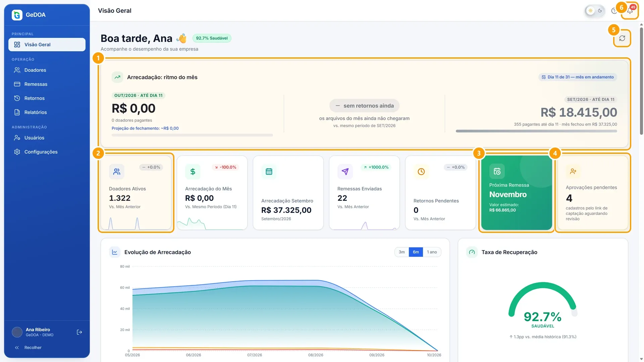Click the Taxa de Recuperação gauge icon

[x=472, y=252]
